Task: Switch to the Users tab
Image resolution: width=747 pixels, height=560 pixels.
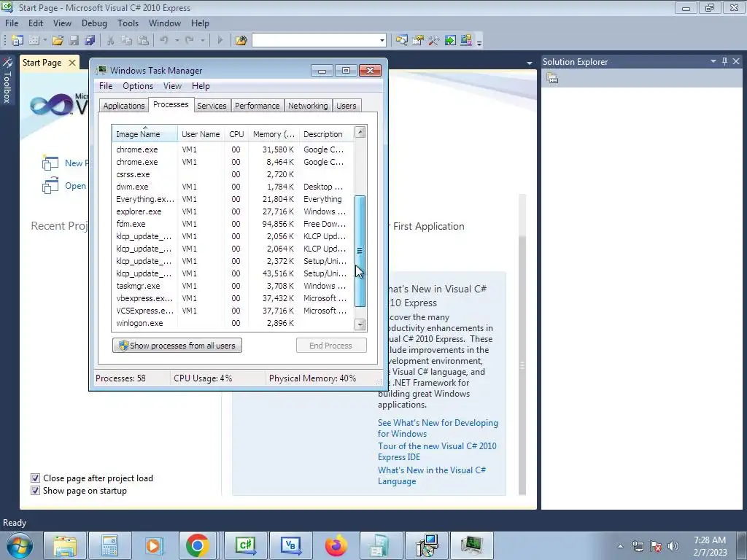Action: 347,106
